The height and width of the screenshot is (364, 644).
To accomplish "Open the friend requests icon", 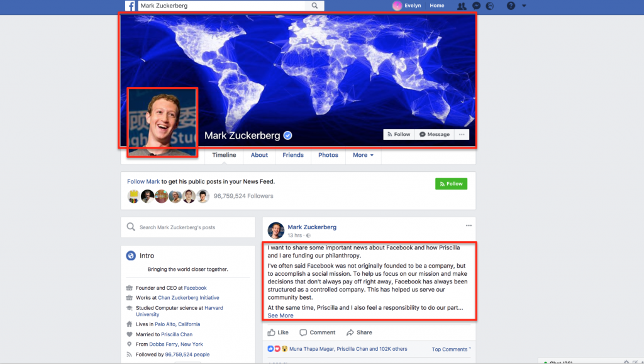I will (x=462, y=6).
